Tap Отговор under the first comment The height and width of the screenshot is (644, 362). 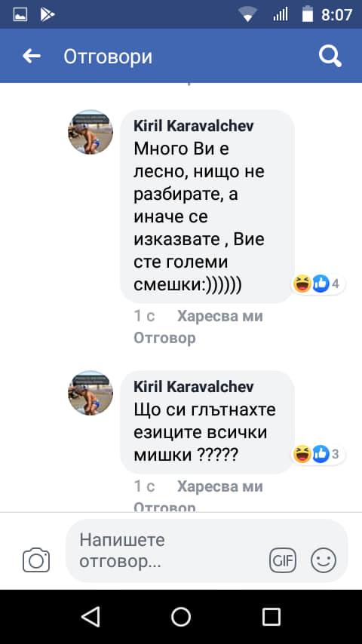[164, 338]
